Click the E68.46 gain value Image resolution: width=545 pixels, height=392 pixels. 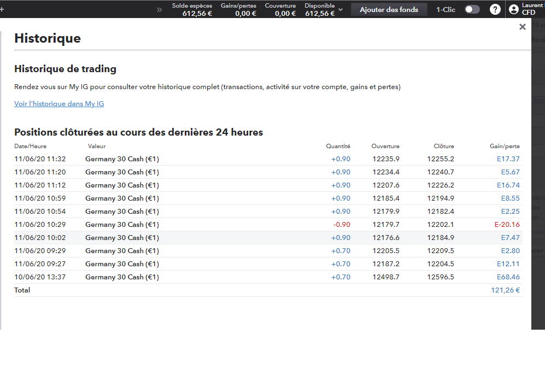pos(508,277)
